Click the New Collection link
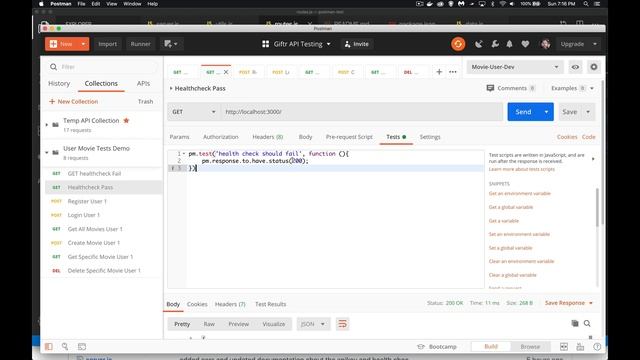The image size is (640, 360). click(x=73, y=101)
